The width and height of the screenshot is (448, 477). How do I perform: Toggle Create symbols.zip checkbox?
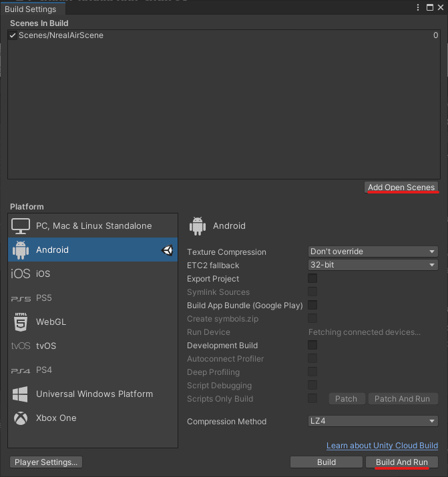(x=312, y=318)
